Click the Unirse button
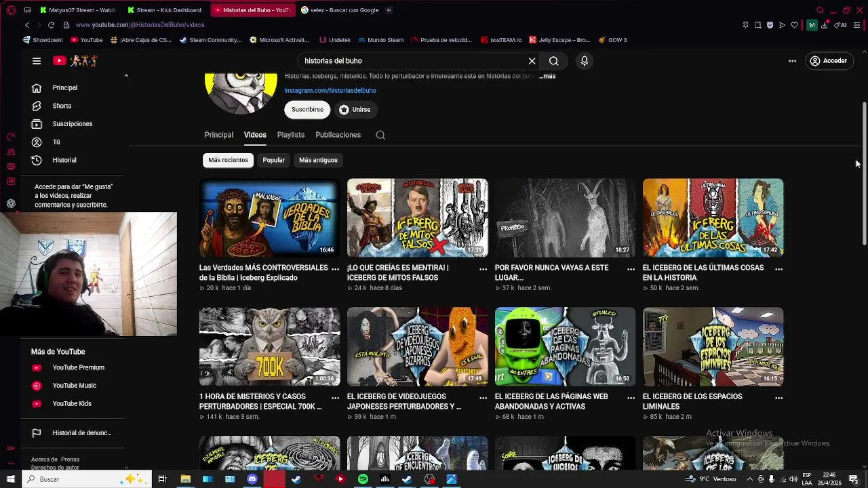This screenshot has width=868, height=488. pos(355,110)
